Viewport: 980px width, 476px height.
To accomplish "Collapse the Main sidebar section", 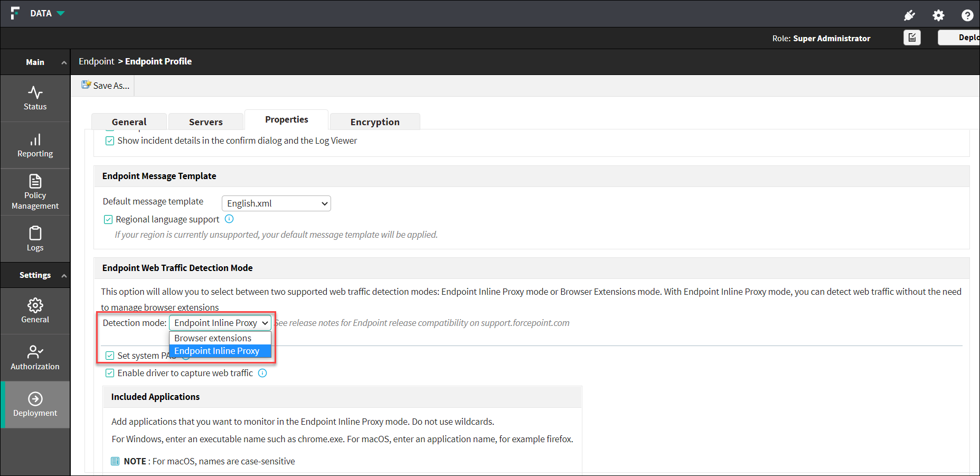I will (64, 62).
